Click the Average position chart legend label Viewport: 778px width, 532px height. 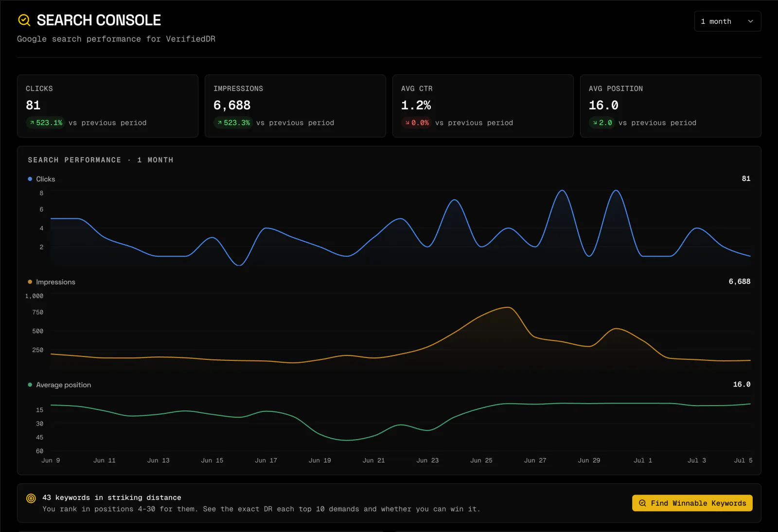(63, 385)
